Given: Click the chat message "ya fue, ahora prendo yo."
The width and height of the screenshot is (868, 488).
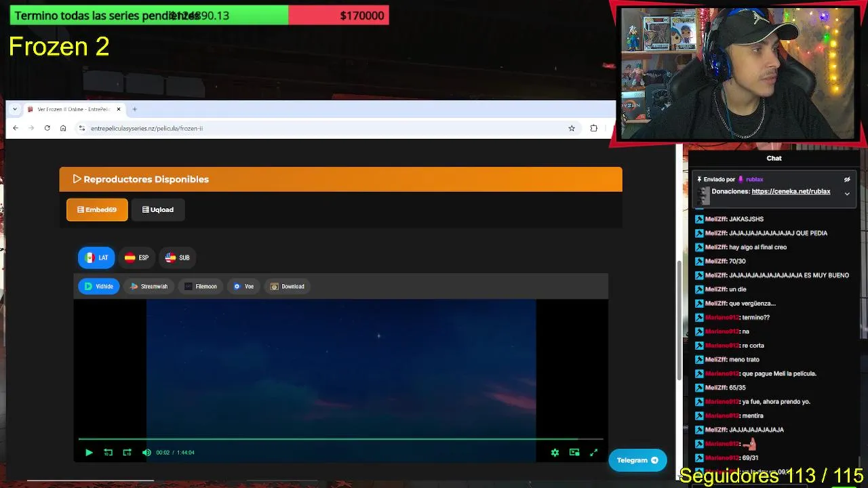Looking at the screenshot, I should 776,401.
